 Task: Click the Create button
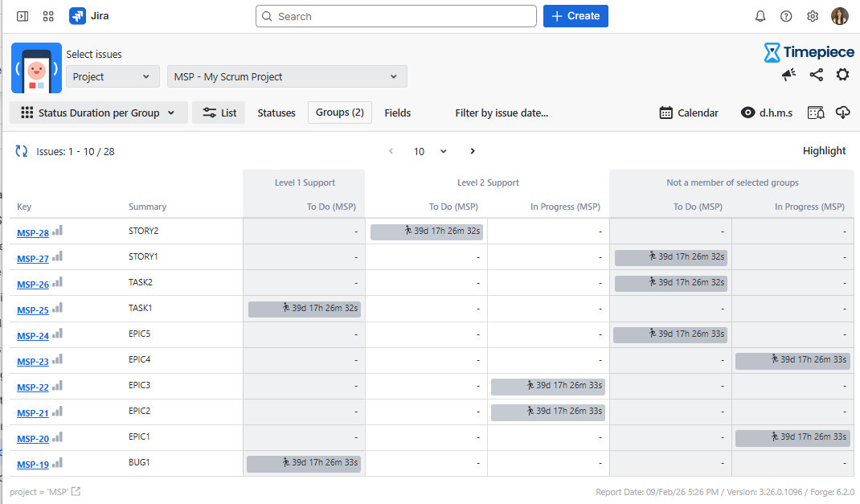point(575,16)
